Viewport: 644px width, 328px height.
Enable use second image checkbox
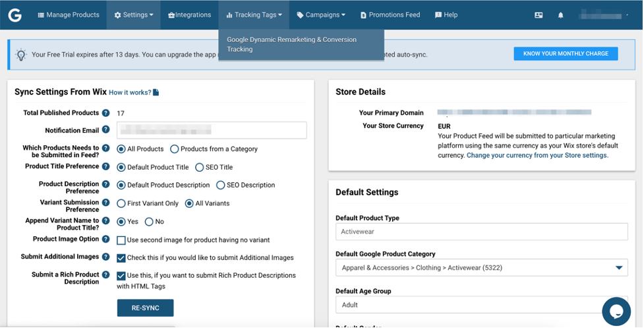pyautogui.click(x=121, y=240)
